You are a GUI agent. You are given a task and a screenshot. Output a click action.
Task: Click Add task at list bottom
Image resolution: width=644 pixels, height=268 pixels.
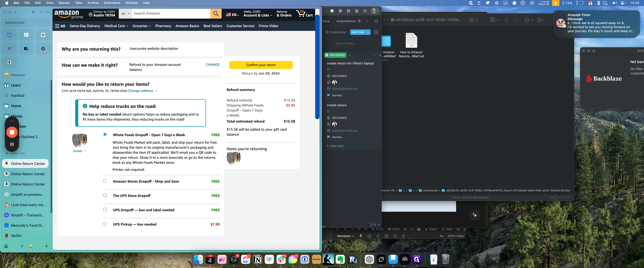click(x=335, y=146)
